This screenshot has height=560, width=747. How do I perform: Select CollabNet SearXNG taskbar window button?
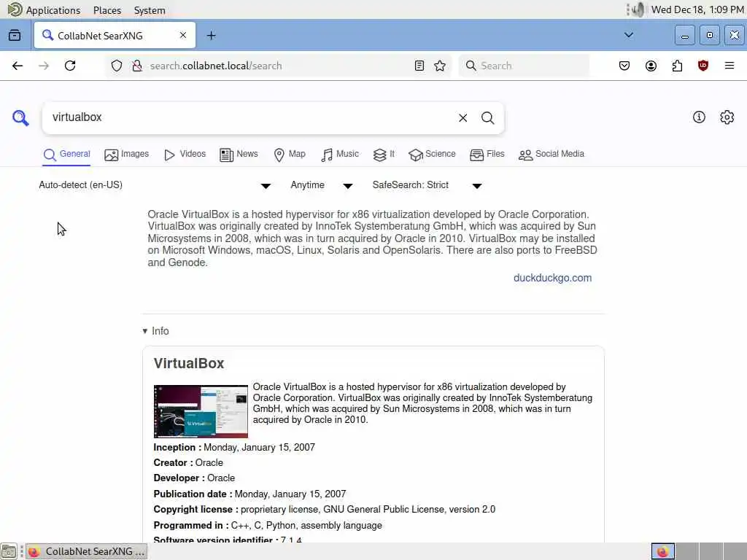click(86, 551)
